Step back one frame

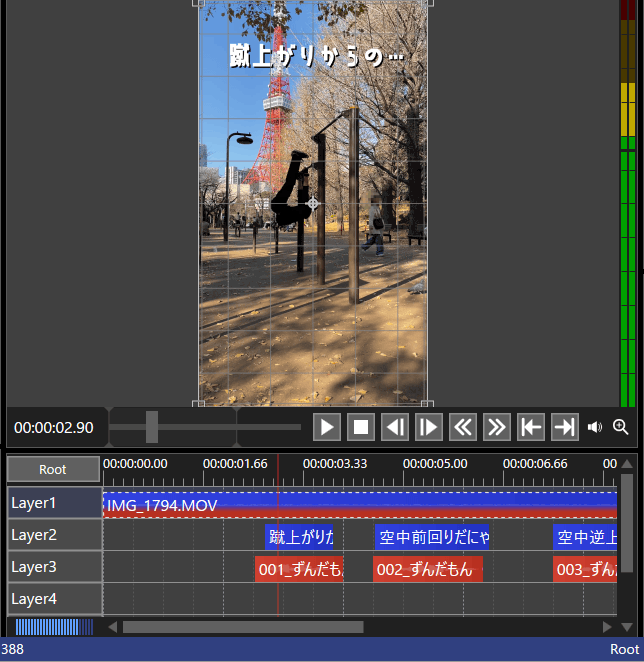point(395,428)
